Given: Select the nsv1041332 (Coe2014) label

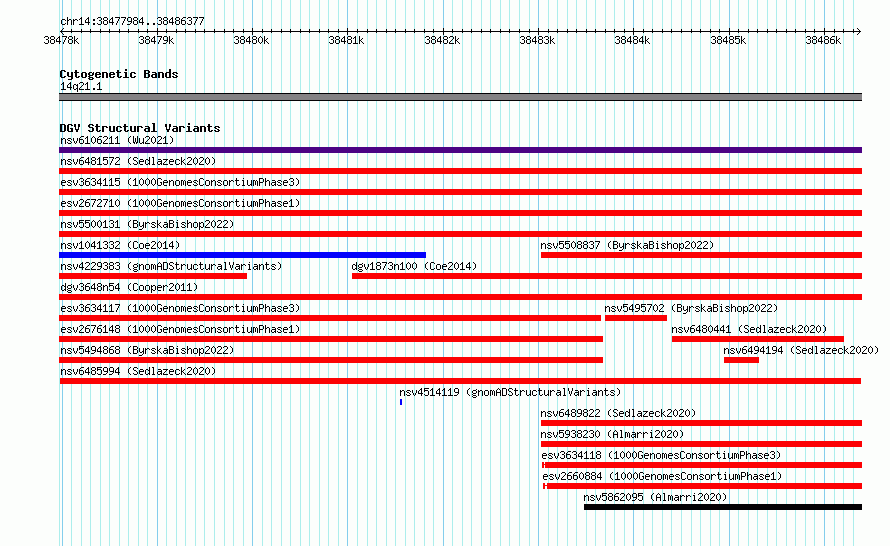Looking at the screenshot, I should [x=120, y=245].
